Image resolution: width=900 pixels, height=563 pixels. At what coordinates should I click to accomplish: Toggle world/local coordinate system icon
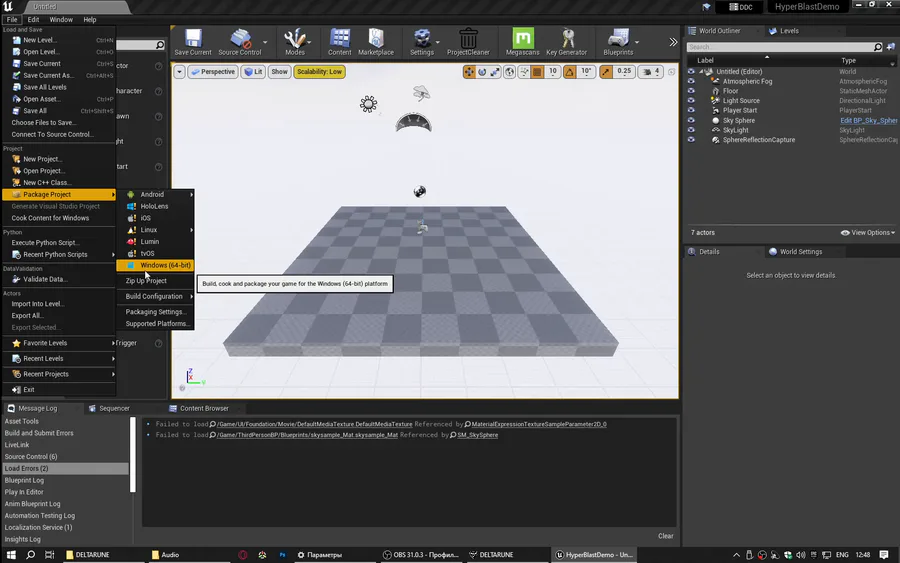[509, 72]
